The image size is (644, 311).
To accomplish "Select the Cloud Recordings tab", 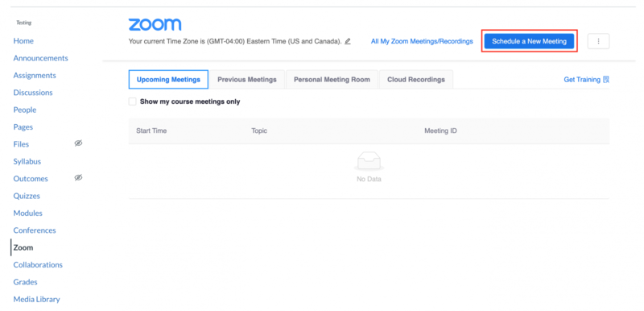I will coord(416,80).
